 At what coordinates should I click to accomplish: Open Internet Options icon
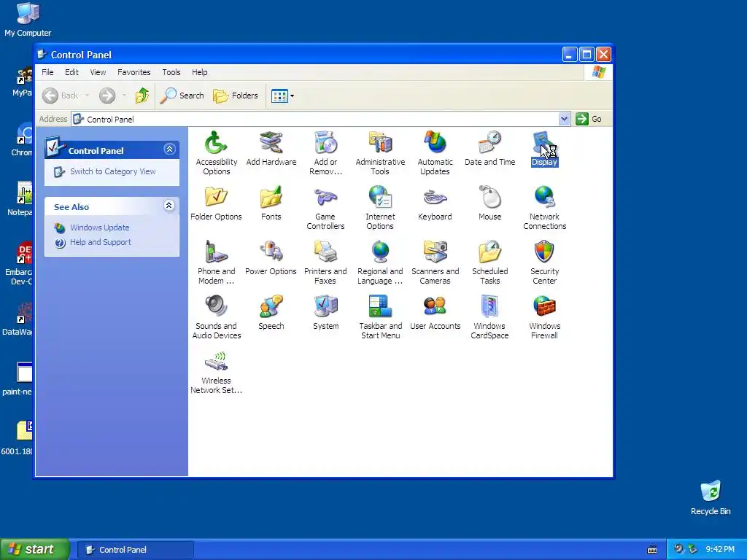coord(380,207)
